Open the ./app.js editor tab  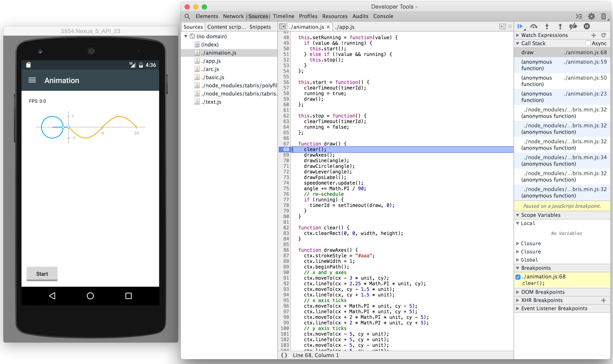coord(345,27)
